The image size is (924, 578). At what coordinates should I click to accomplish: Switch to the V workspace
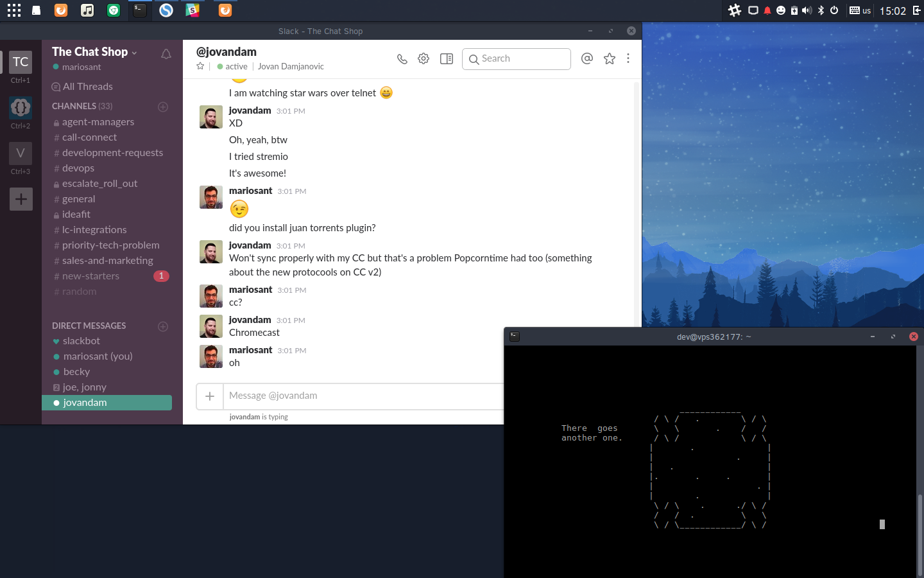click(x=21, y=153)
